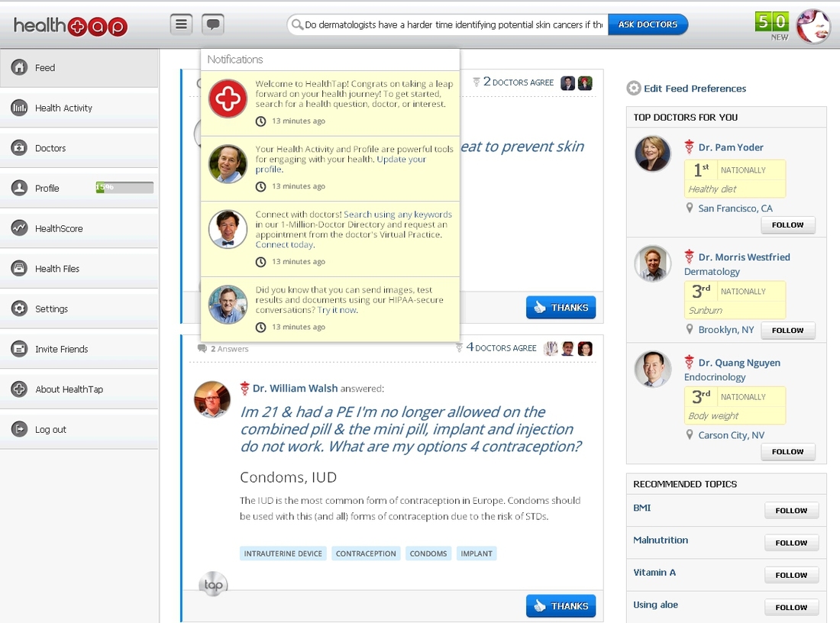Viewport: 840px width, 623px height.
Task: Click the location pin beside San Francisco, CA
Action: (690, 208)
